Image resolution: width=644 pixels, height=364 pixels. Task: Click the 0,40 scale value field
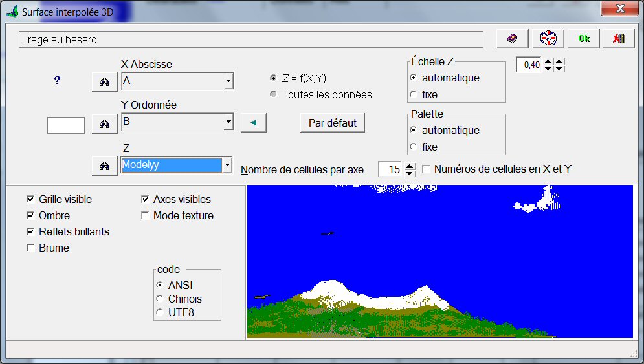(x=529, y=65)
